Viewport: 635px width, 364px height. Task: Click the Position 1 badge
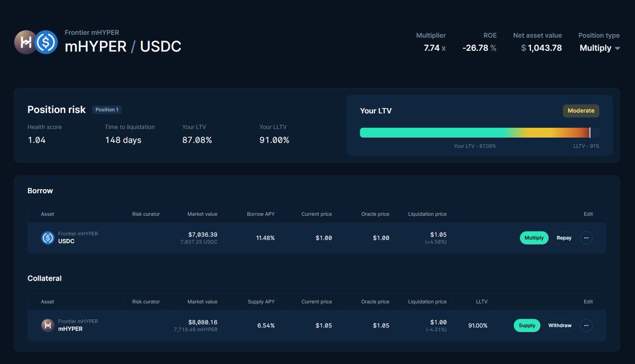click(107, 110)
